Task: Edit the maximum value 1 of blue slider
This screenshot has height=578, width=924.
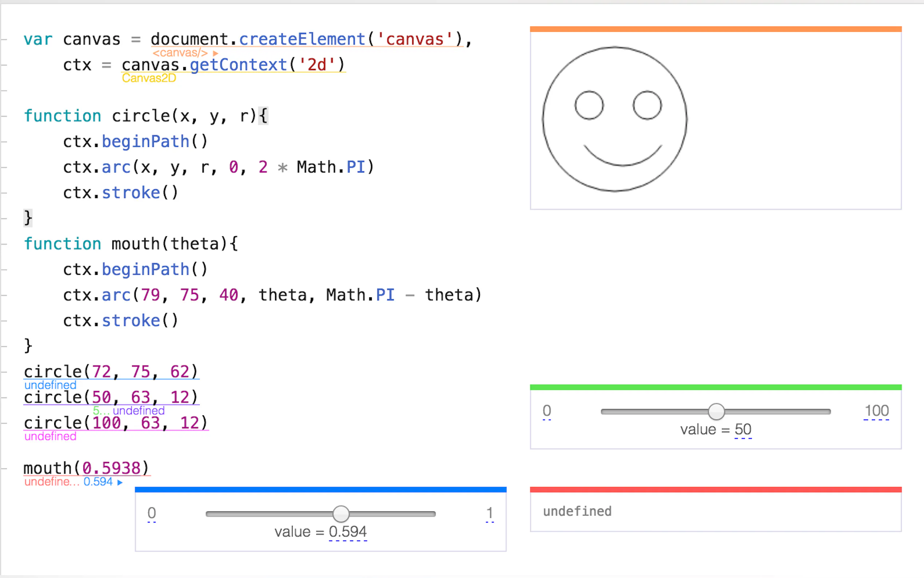Action: (x=490, y=514)
